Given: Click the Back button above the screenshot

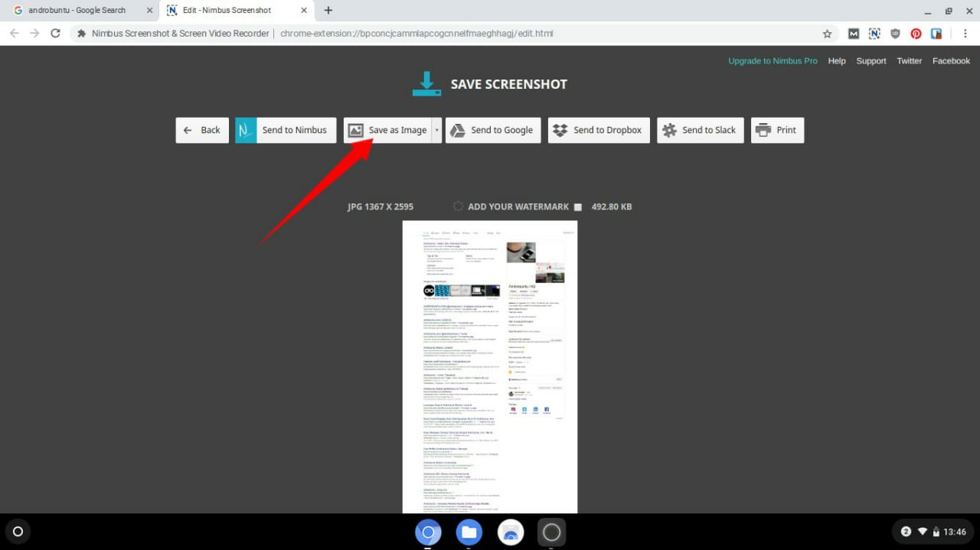Looking at the screenshot, I should coord(201,130).
